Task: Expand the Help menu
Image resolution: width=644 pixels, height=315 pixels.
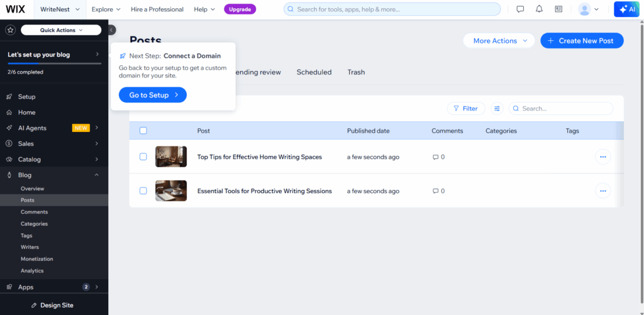Action: tap(204, 9)
